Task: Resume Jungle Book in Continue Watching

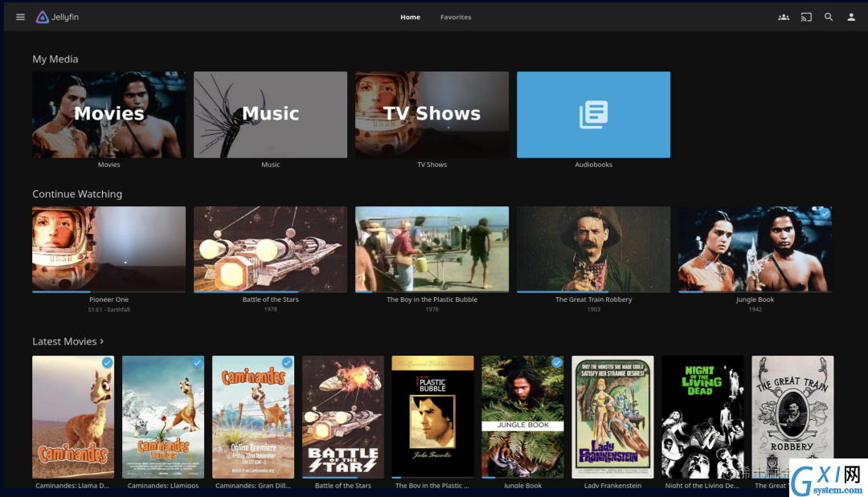Action: click(755, 250)
